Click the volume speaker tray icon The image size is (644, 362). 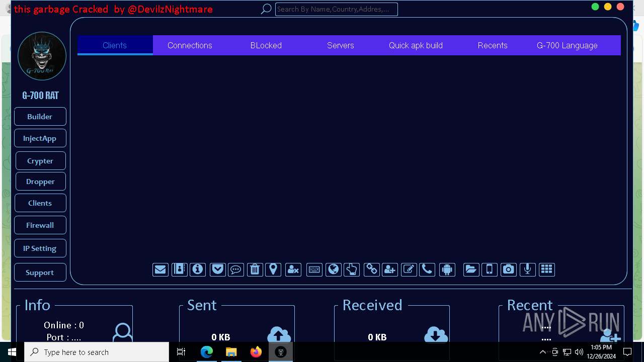[579, 352]
